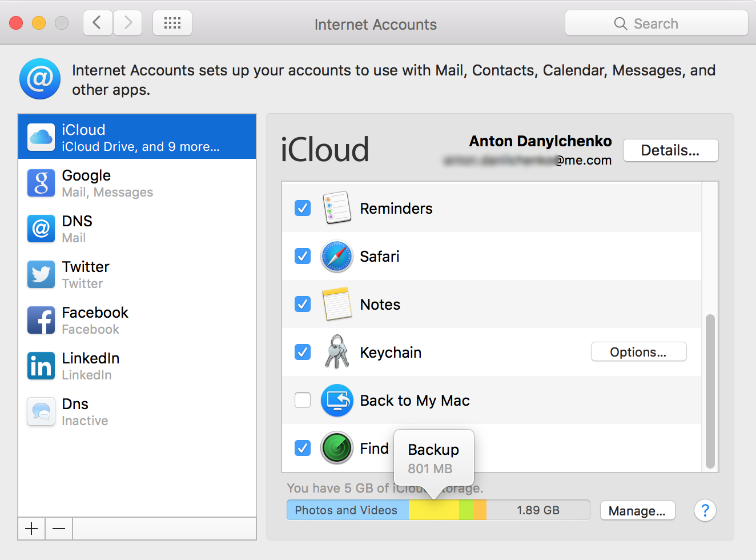
Task: Open Keychain Options button
Action: pyautogui.click(x=638, y=352)
